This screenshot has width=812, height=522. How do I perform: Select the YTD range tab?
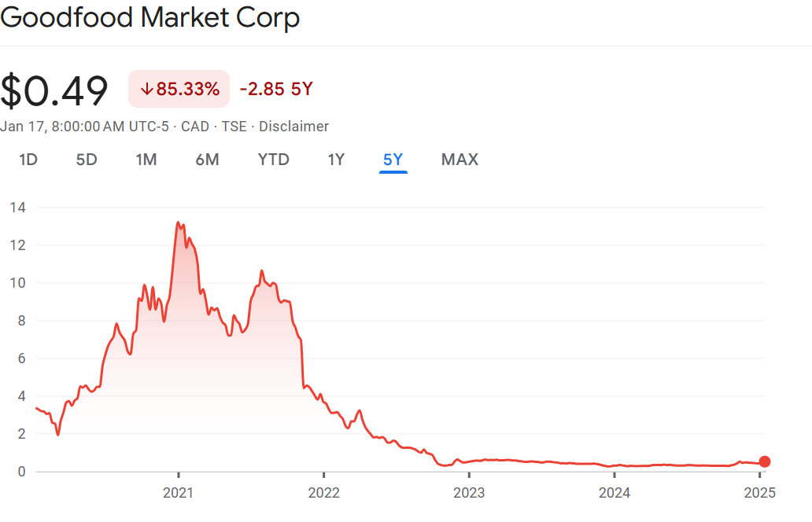pos(274,160)
